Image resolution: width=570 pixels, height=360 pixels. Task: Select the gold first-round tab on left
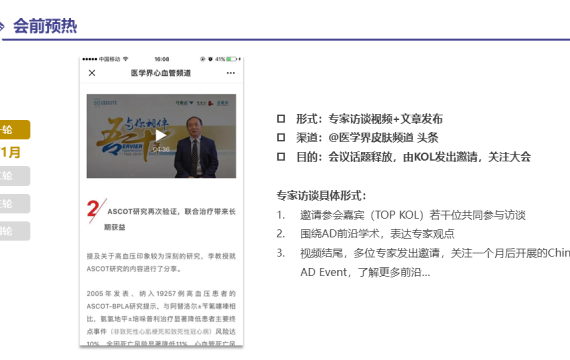(15, 129)
